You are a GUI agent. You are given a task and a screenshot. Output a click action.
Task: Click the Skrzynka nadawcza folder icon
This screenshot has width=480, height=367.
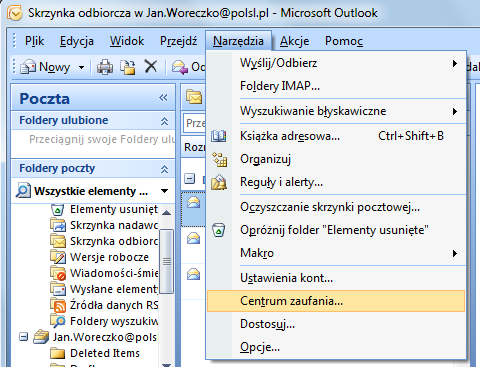(58, 225)
